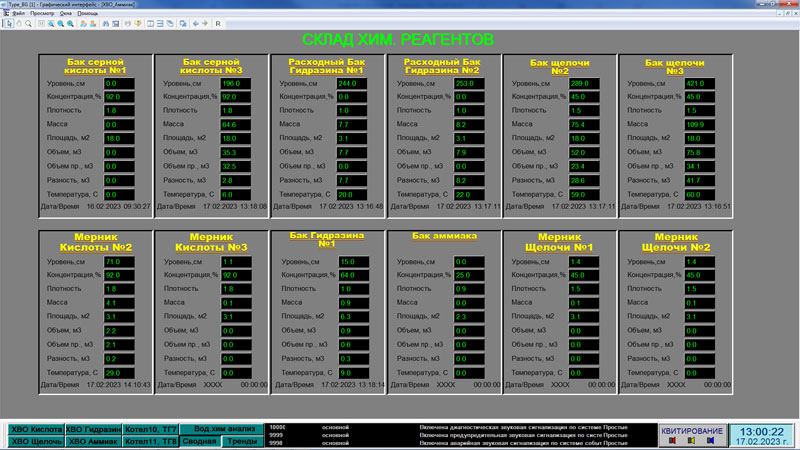Open the Тренды screen tab
This screenshot has width=800, height=450.
click(242, 441)
